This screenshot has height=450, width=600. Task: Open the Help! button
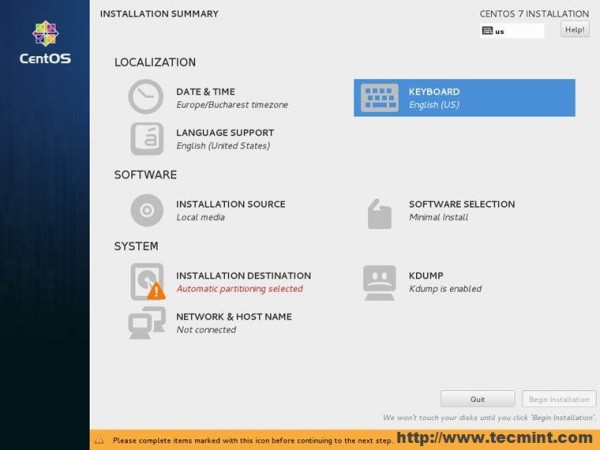[x=575, y=29]
